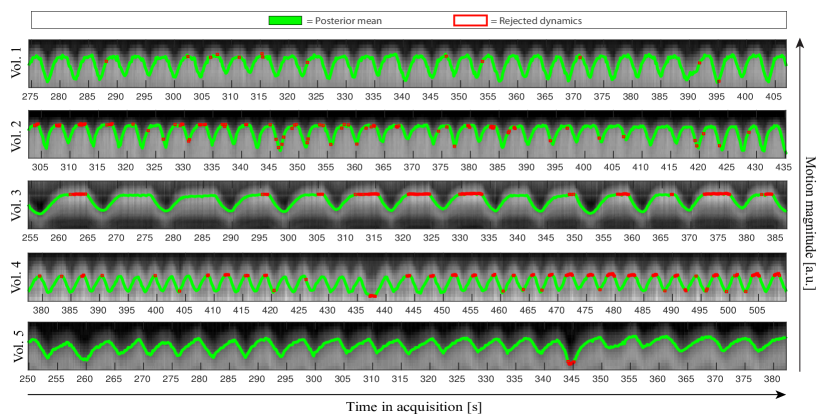
Task: Click the red Rejected dynamics legend box
Action: point(470,21)
